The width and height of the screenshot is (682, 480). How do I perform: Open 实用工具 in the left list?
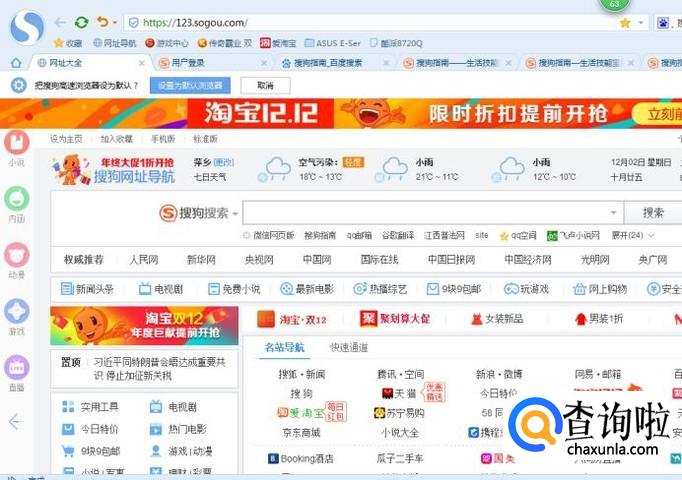(x=90, y=407)
